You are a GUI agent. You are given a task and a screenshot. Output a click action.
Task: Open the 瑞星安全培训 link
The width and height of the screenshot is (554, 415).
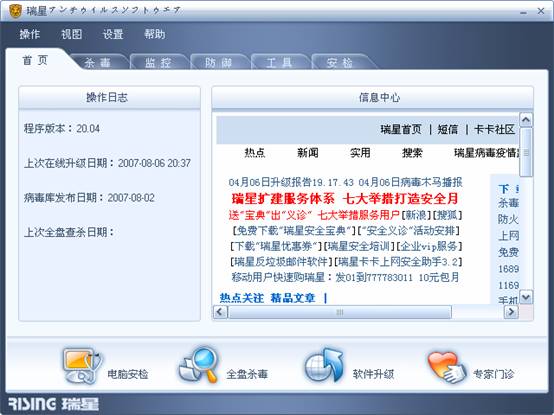pyautogui.click(x=359, y=246)
